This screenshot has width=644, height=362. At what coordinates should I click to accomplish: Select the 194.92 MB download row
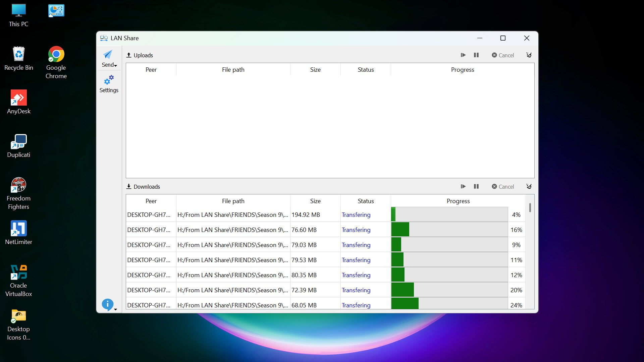click(305, 215)
